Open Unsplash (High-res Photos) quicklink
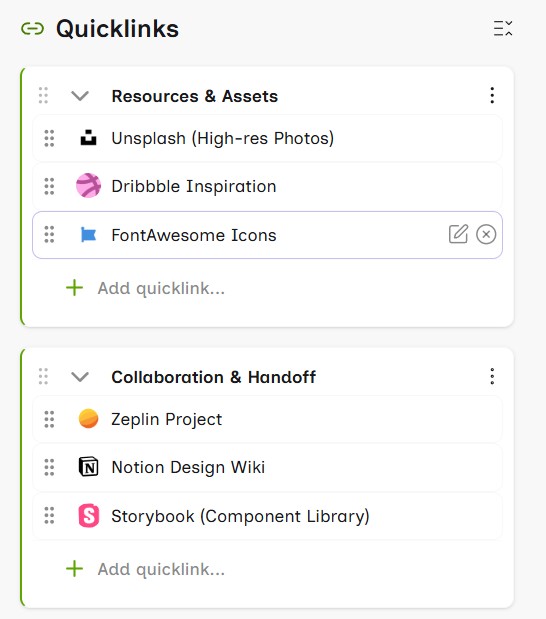The width and height of the screenshot is (546, 619). pos(223,139)
